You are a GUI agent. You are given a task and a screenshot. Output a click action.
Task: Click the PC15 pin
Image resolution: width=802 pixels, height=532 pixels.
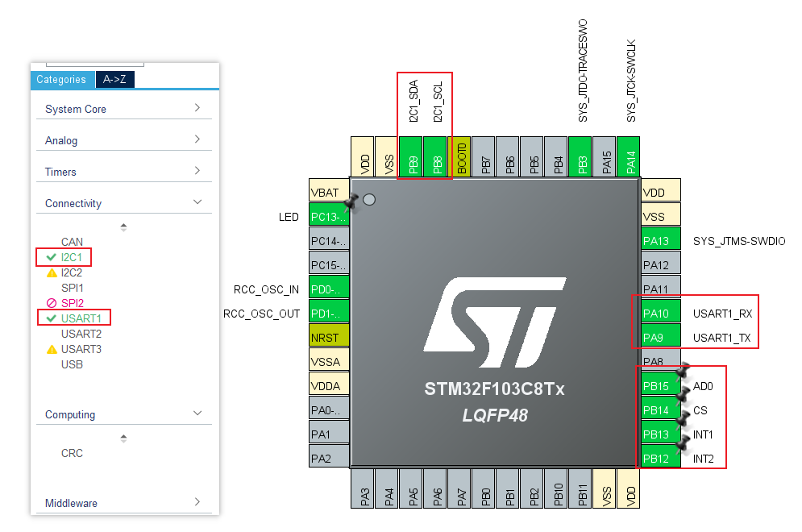pyautogui.click(x=329, y=263)
